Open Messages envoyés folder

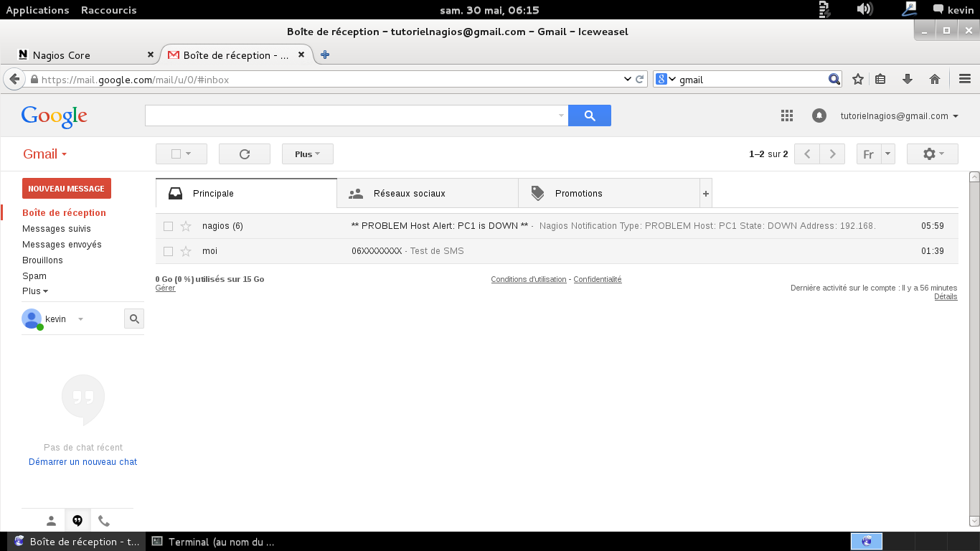pyautogui.click(x=62, y=245)
